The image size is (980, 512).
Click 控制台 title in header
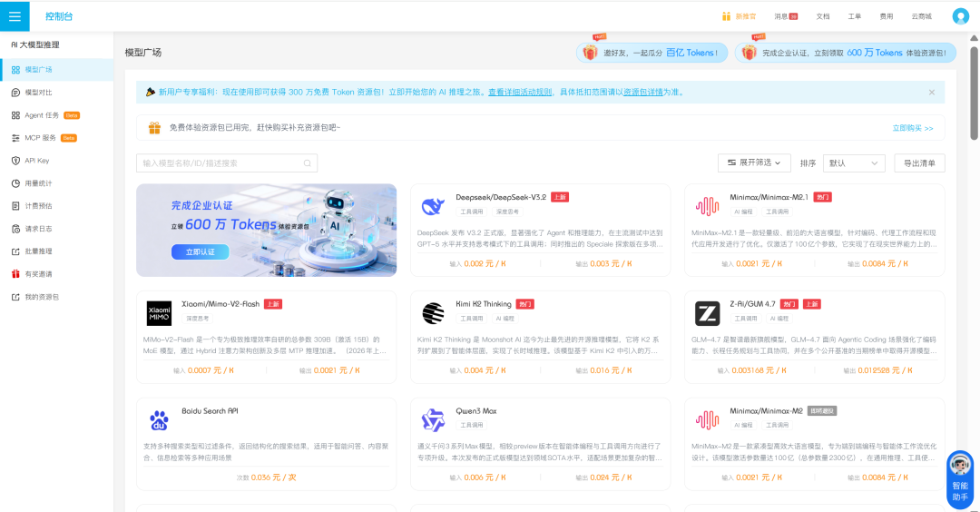click(59, 16)
